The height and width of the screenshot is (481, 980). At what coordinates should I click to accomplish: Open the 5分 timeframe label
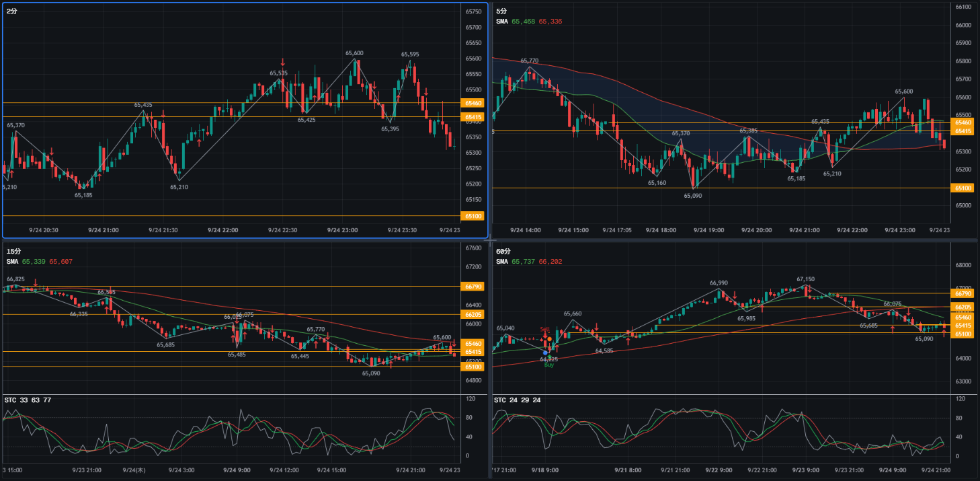[x=501, y=11]
